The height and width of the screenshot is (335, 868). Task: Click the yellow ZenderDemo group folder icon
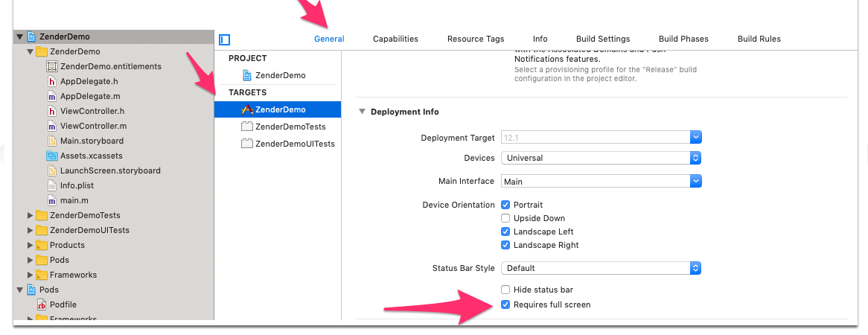click(x=42, y=51)
